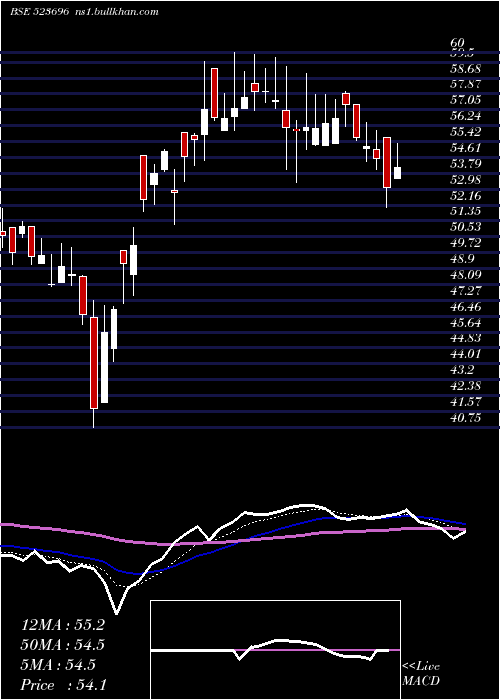Select the 54.61 price axis label
The image size is (500, 700).
pyautogui.click(x=466, y=148)
